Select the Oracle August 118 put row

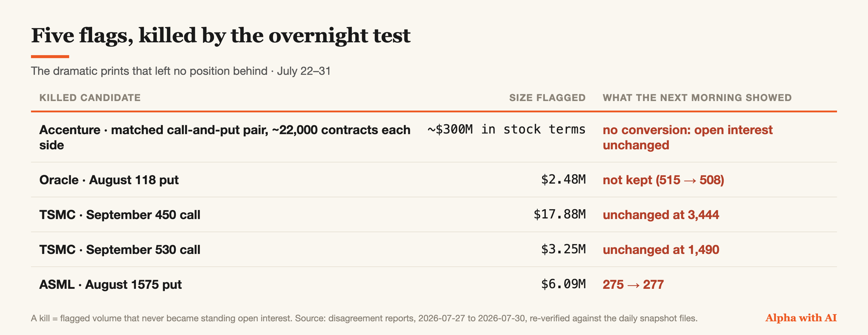[x=434, y=180]
